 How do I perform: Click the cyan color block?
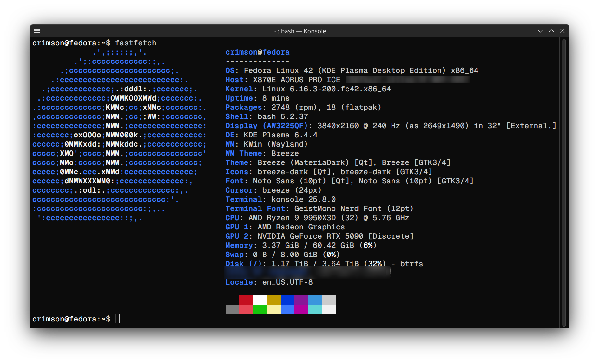[x=315, y=309]
